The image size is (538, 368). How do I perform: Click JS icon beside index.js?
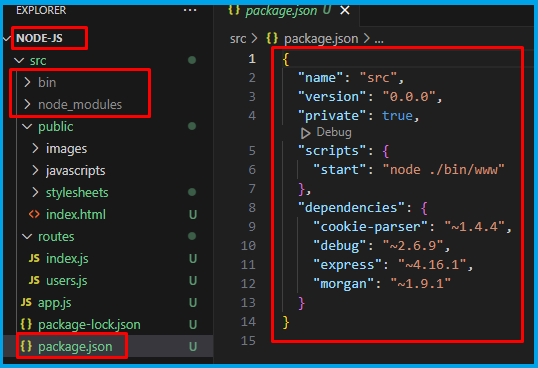(34, 258)
